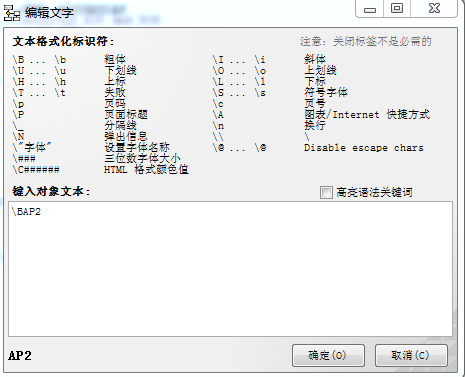Click the 弹出信息 description text
Screen dimensions: 465x377
pos(126,137)
